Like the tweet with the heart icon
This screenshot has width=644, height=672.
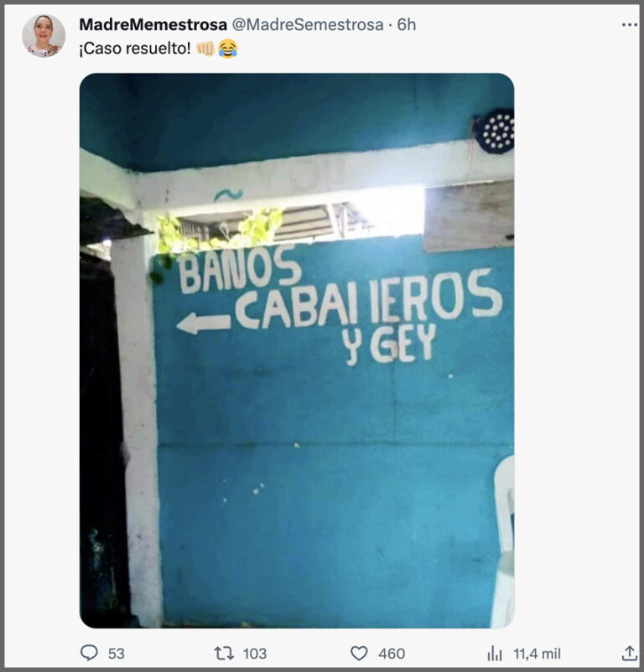coord(359,653)
